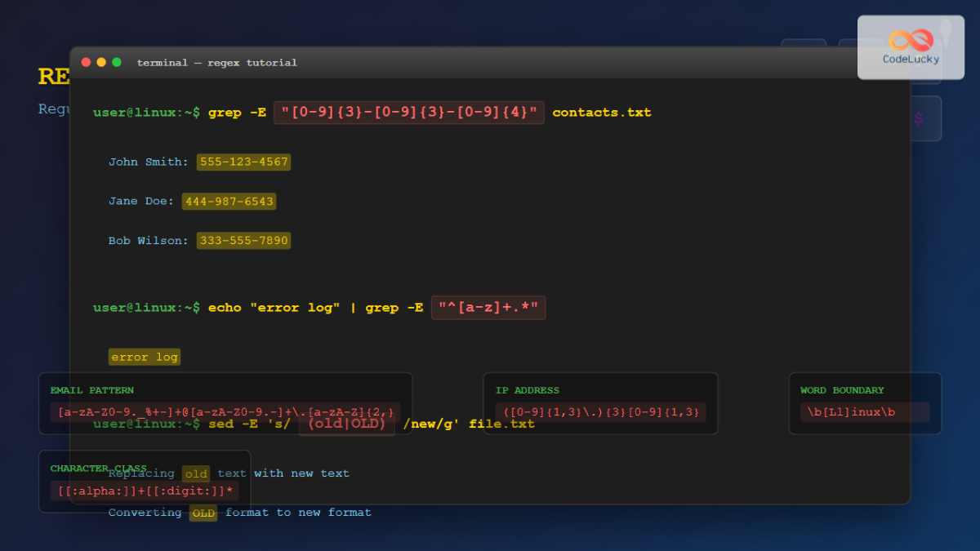Screen dimensions: 980x551
Task: Toggle the highlighted phone number 555-123-4567
Action: click(x=243, y=162)
